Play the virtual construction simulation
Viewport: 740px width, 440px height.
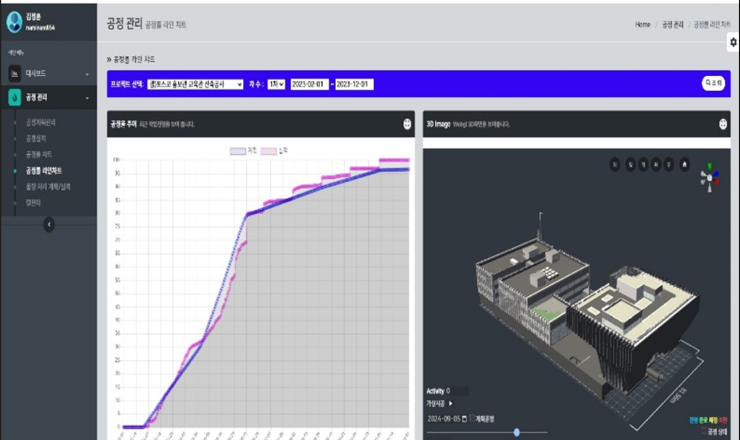click(x=450, y=403)
